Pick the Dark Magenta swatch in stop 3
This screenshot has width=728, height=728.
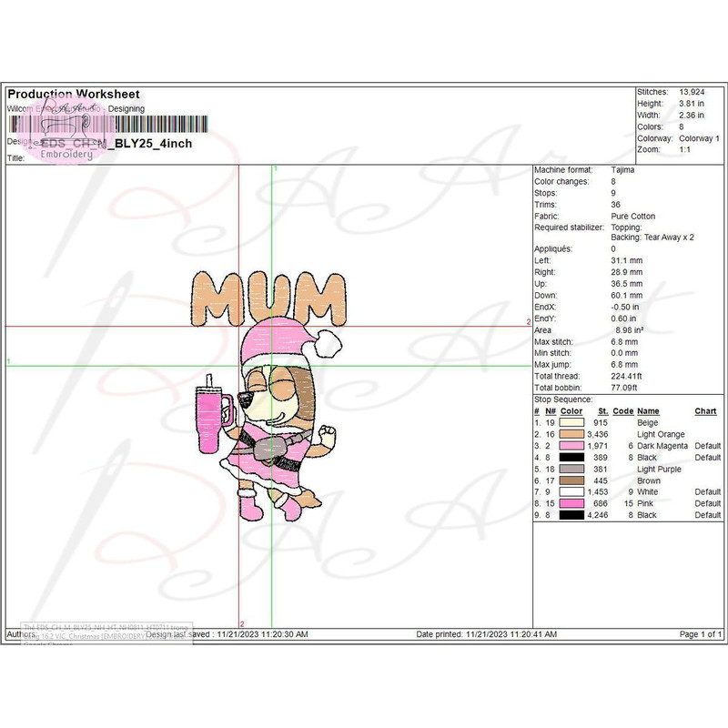pos(571,446)
